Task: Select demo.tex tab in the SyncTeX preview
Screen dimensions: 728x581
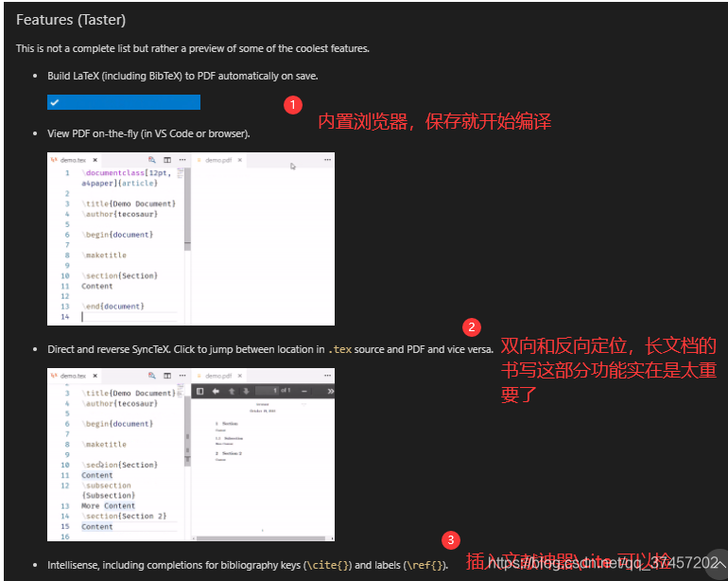Action: [73, 376]
